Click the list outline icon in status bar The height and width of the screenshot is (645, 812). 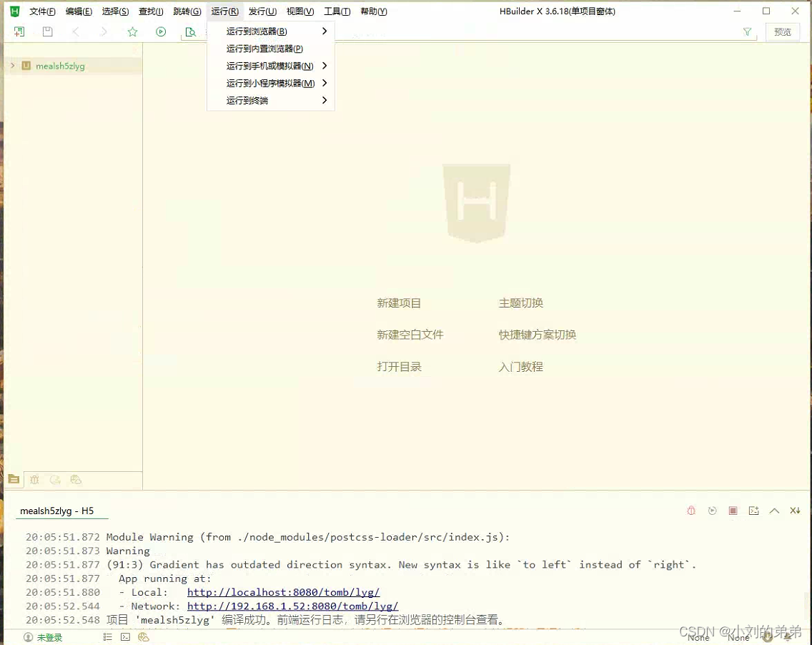point(108,637)
